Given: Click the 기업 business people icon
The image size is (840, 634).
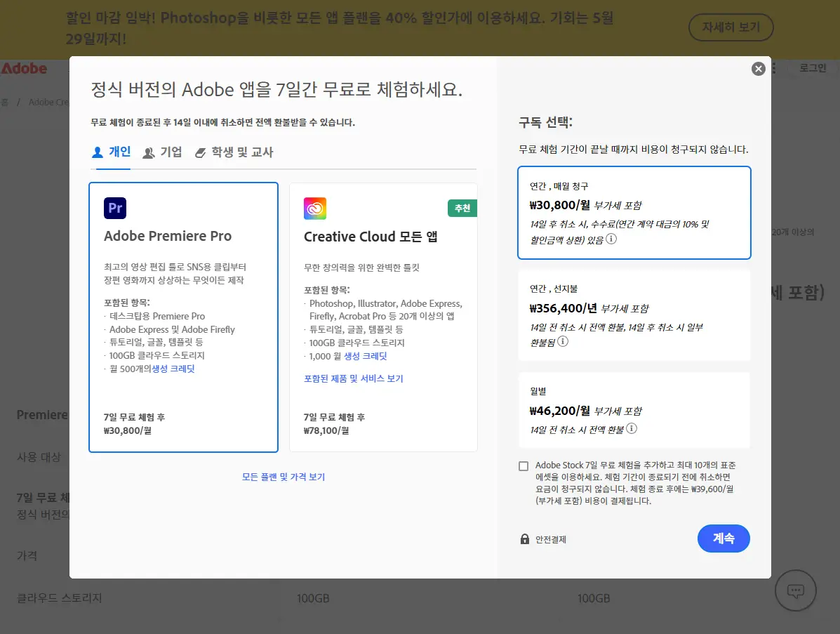Looking at the screenshot, I should pyautogui.click(x=149, y=153).
